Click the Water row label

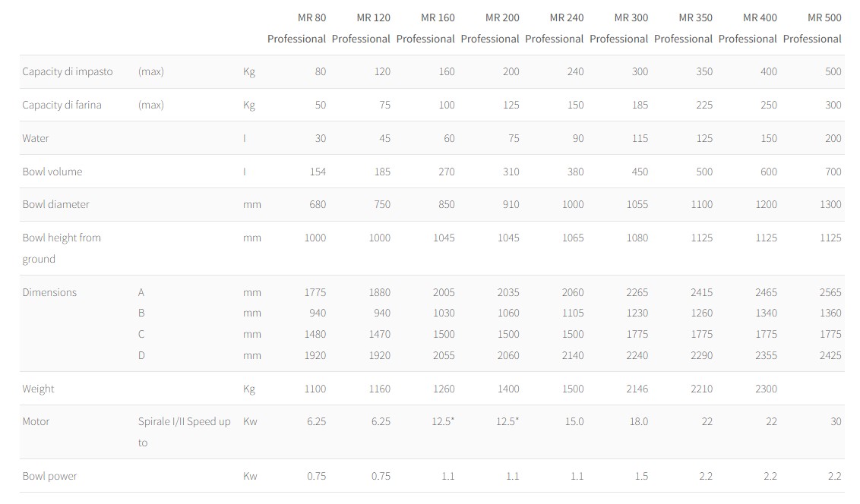pos(36,138)
